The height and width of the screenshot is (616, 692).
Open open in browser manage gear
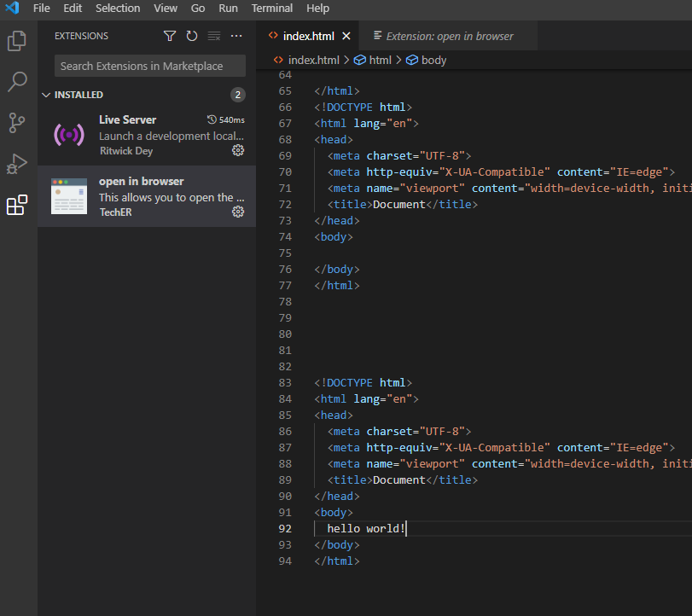[238, 212]
